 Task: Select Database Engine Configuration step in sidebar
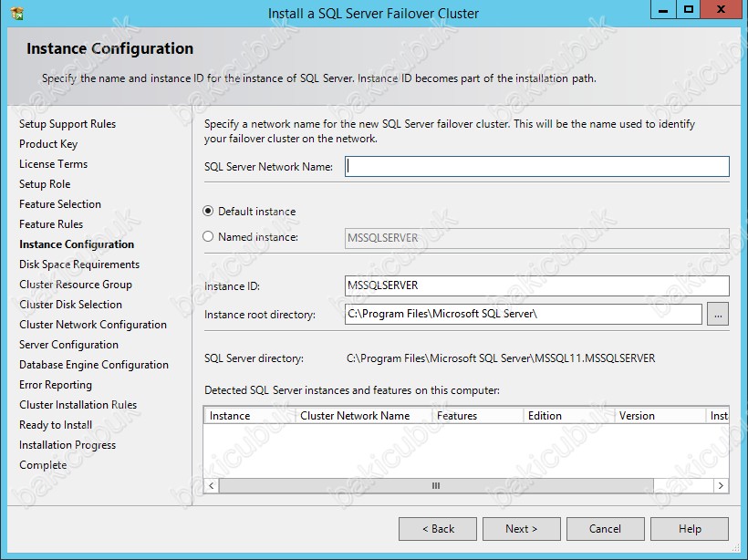pos(94,365)
